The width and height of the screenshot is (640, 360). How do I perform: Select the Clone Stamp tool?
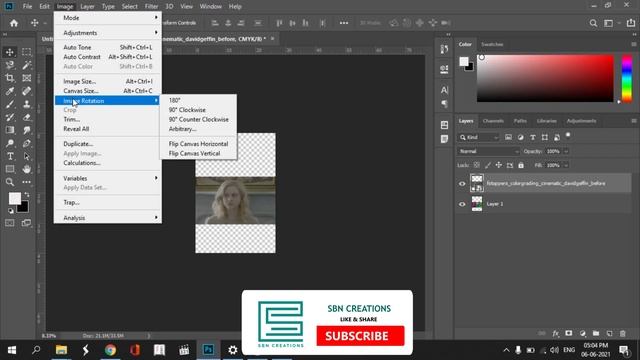(27, 104)
